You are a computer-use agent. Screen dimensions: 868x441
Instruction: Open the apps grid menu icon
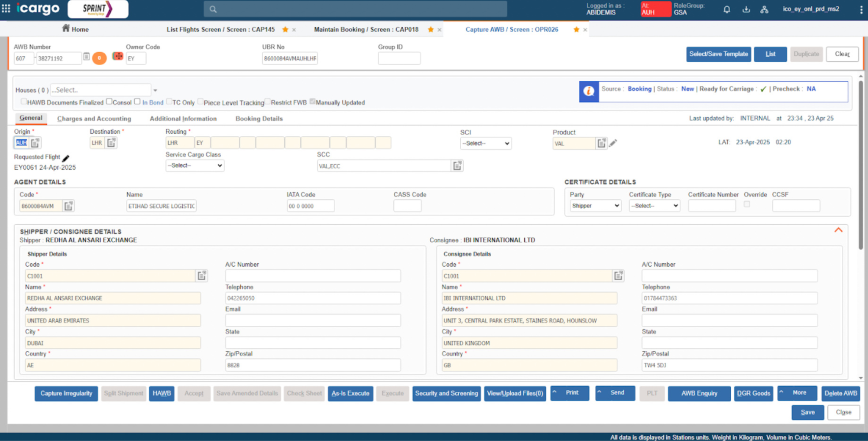pyautogui.click(x=6, y=8)
